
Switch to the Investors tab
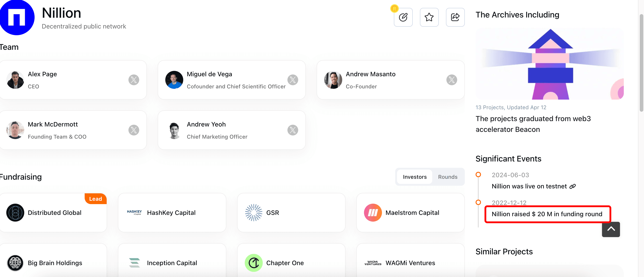tap(415, 177)
